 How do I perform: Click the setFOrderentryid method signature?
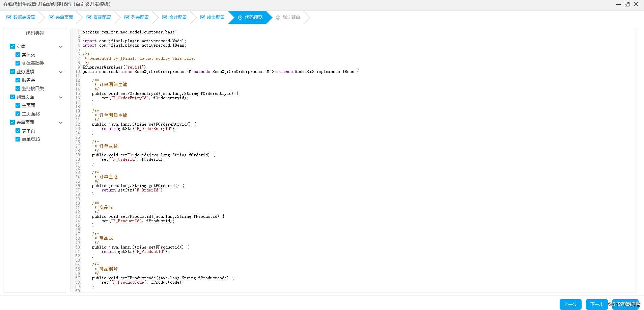tap(165, 94)
